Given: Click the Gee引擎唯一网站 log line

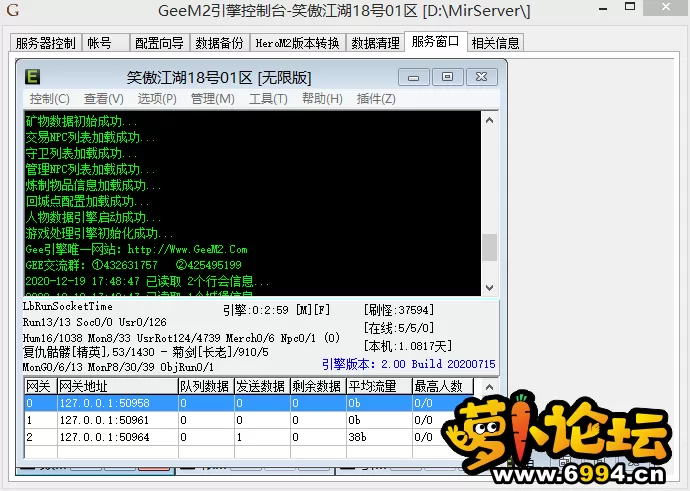Looking at the screenshot, I should point(136,249).
